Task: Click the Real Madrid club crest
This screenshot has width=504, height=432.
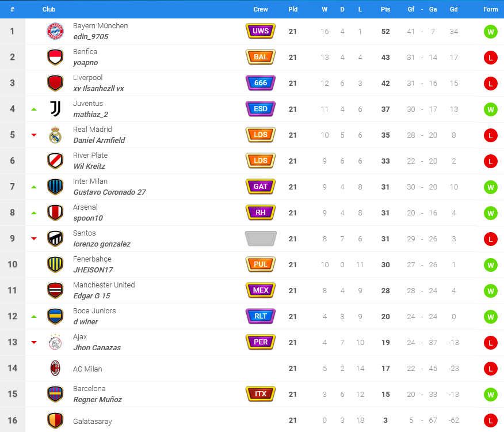Action: coord(55,135)
